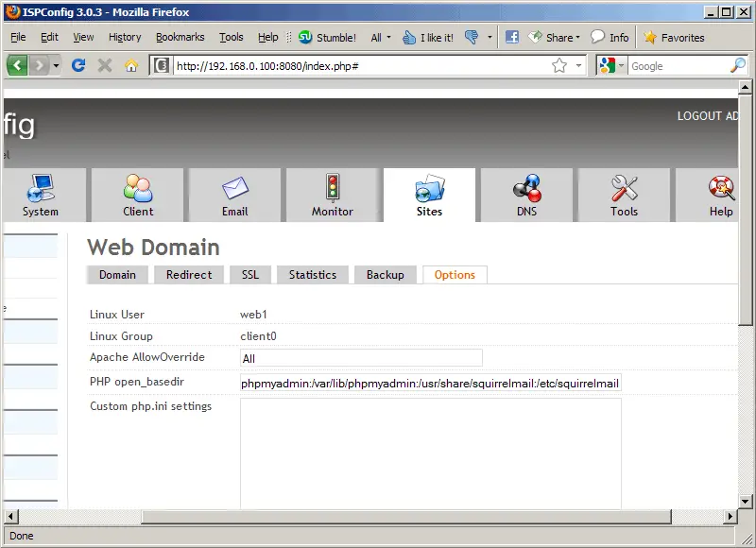Click the URL address bar

point(362,65)
